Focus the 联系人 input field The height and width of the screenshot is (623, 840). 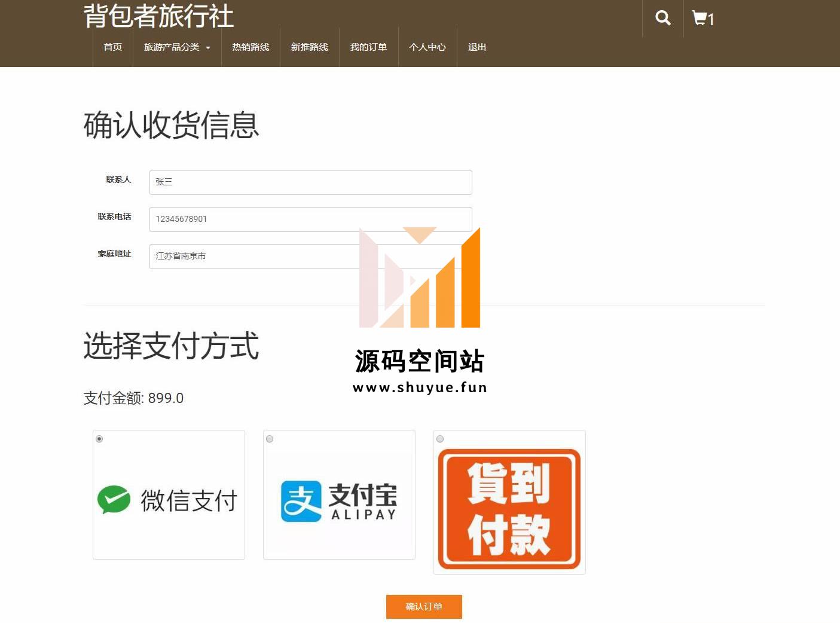[310, 182]
